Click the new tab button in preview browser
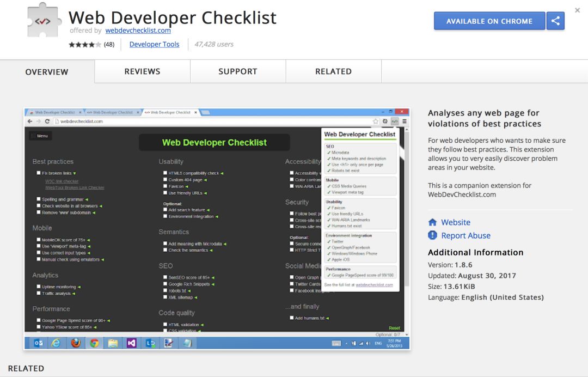This screenshot has height=377, width=588. pos(206,112)
